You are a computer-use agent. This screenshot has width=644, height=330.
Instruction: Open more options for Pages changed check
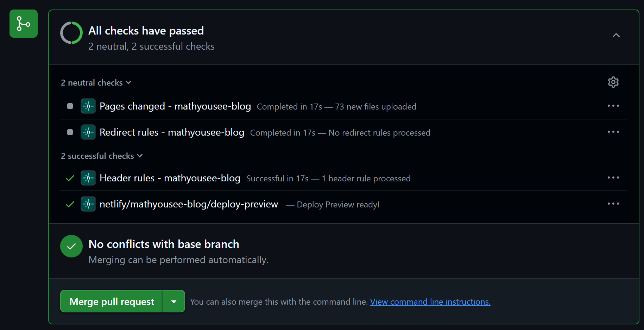tap(613, 106)
